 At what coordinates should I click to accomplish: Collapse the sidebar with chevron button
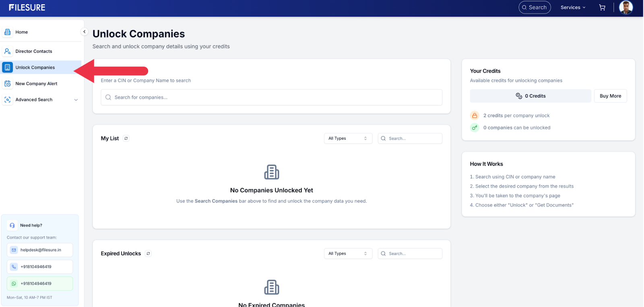(x=84, y=32)
